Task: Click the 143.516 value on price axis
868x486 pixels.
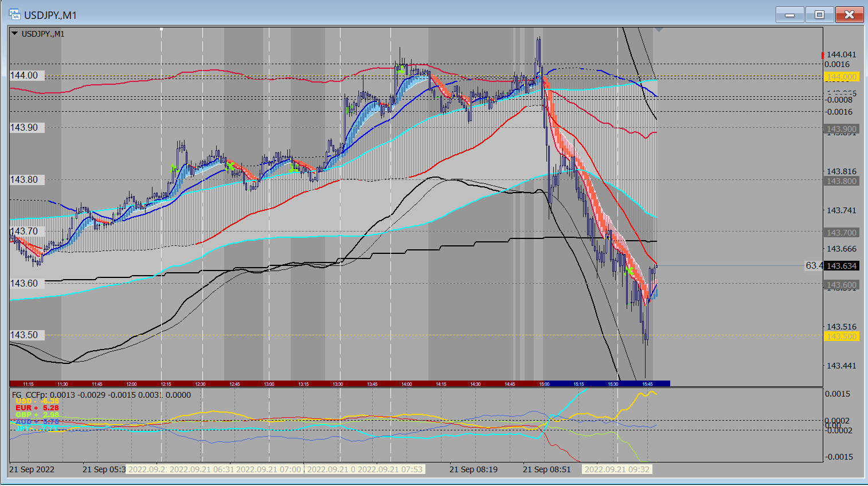Action: [x=841, y=327]
